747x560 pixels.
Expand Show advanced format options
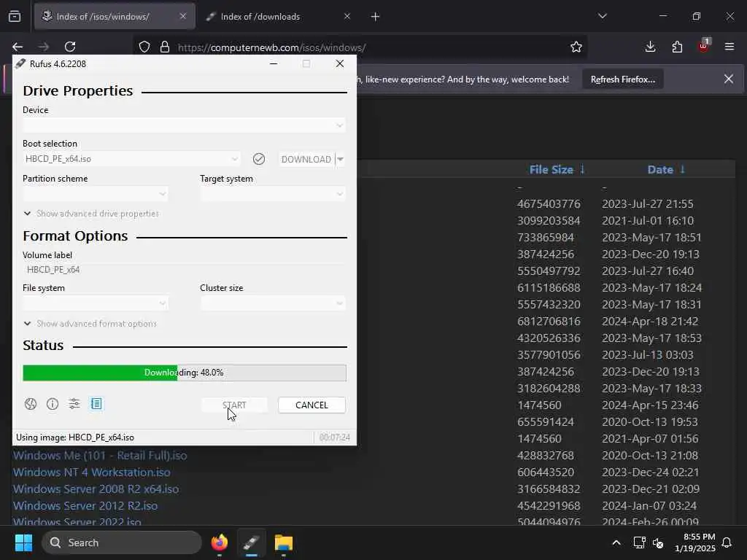(x=90, y=324)
